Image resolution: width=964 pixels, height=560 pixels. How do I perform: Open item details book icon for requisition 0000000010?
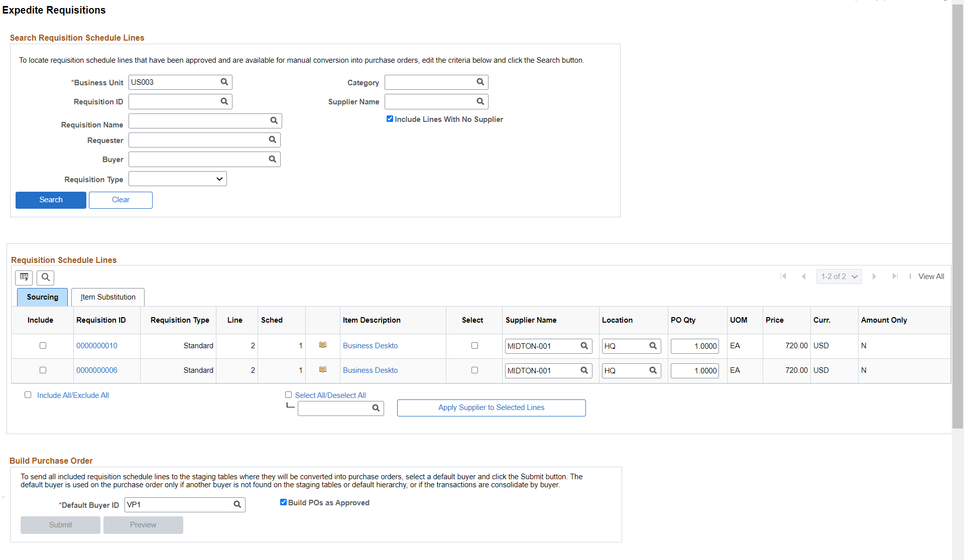pyautogui.click(x=323, y=345)
